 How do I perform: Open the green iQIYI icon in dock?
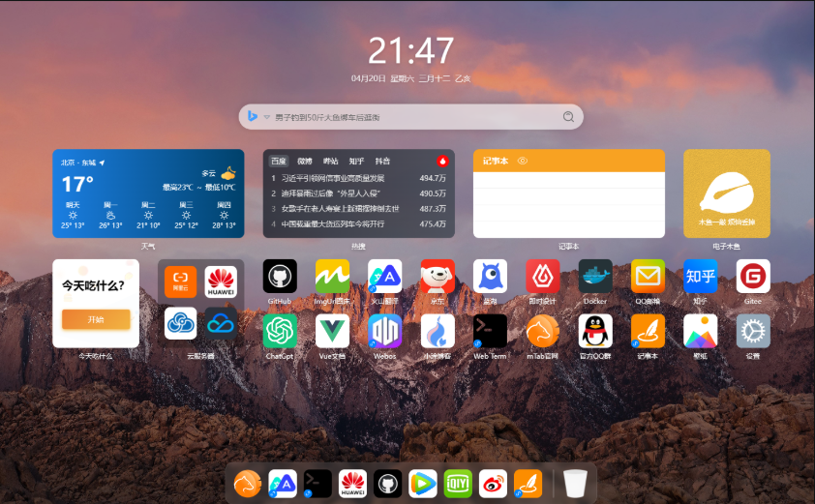pos(458,484)
